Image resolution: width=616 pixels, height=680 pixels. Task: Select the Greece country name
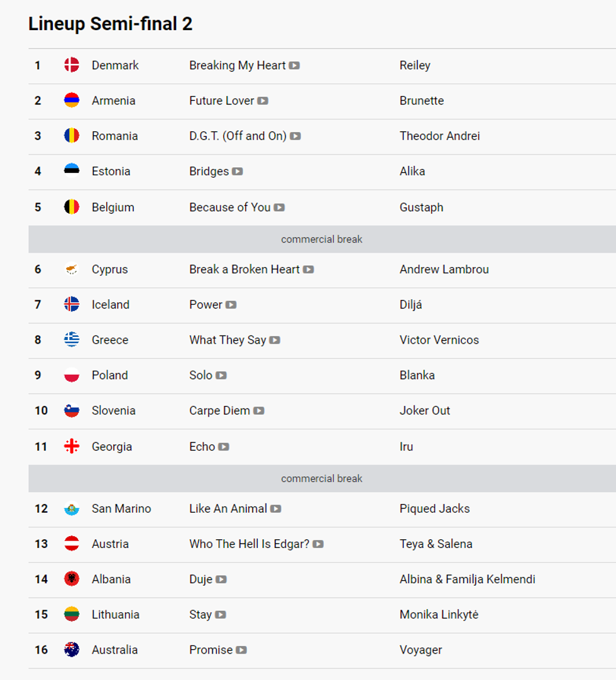pos(110,340)
